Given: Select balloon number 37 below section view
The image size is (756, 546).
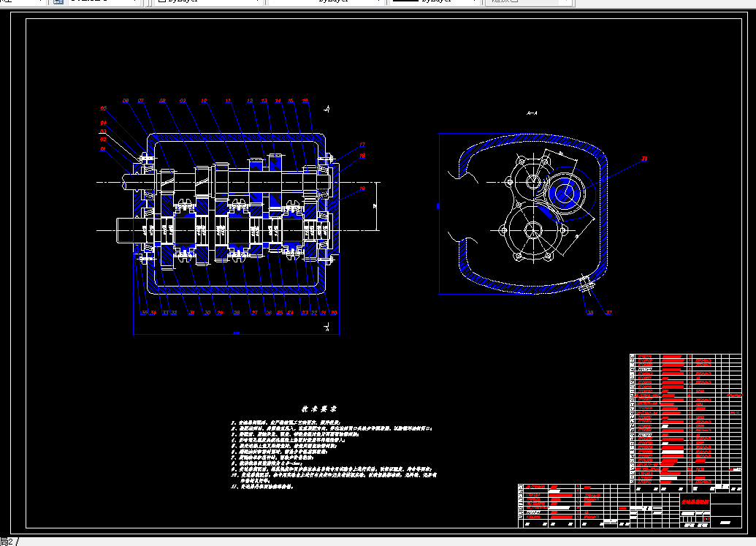Looking at the screenshot, I should (x=608, y=313).
